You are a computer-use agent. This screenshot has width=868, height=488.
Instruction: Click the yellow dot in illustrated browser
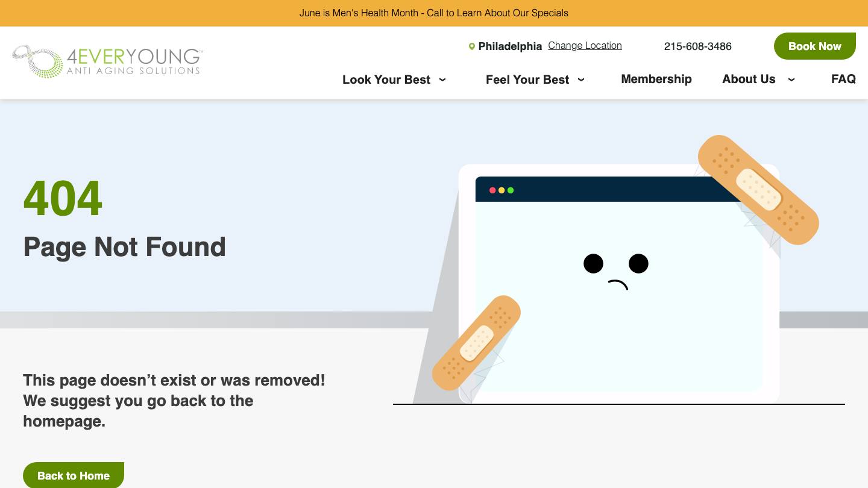502,190
